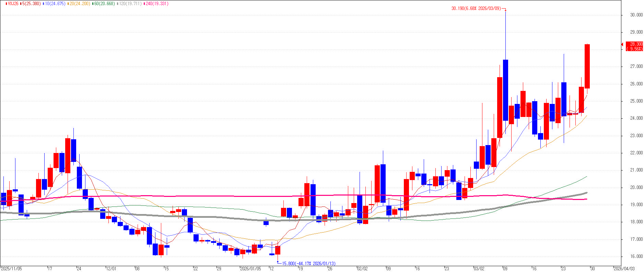This screenshot has height=272, width=644.
Task: Click the 30.000 price axis label
Action: click(636, 15)
